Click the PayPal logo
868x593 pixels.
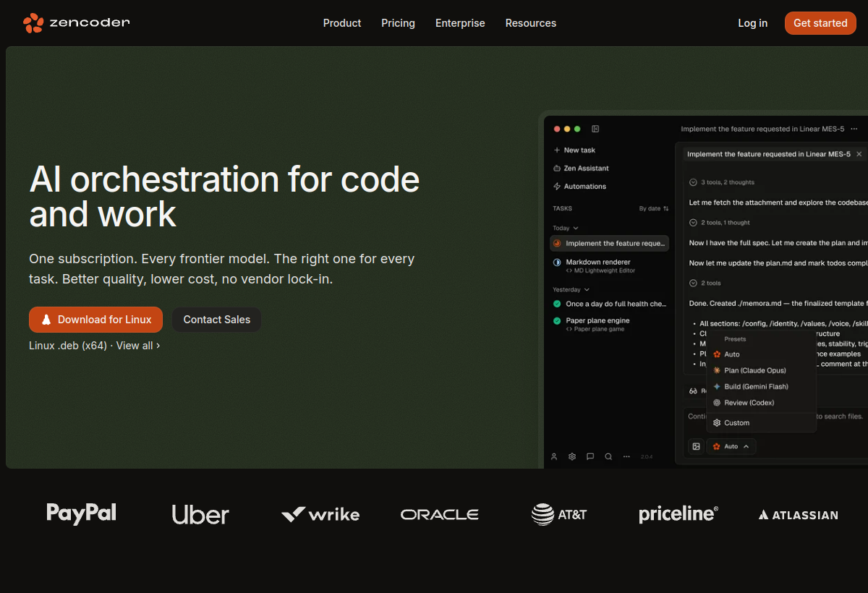pyautogui.click(x=81, y=513)
